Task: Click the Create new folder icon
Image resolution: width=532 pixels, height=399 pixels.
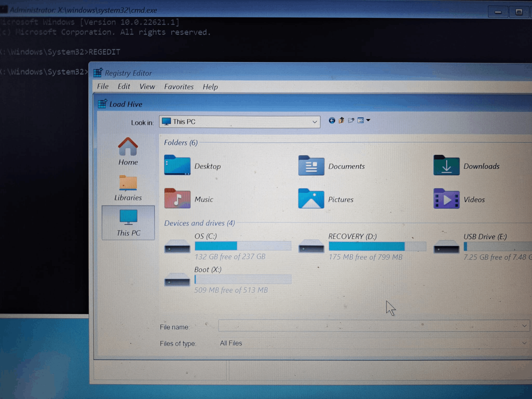Action: pos(351,121)
